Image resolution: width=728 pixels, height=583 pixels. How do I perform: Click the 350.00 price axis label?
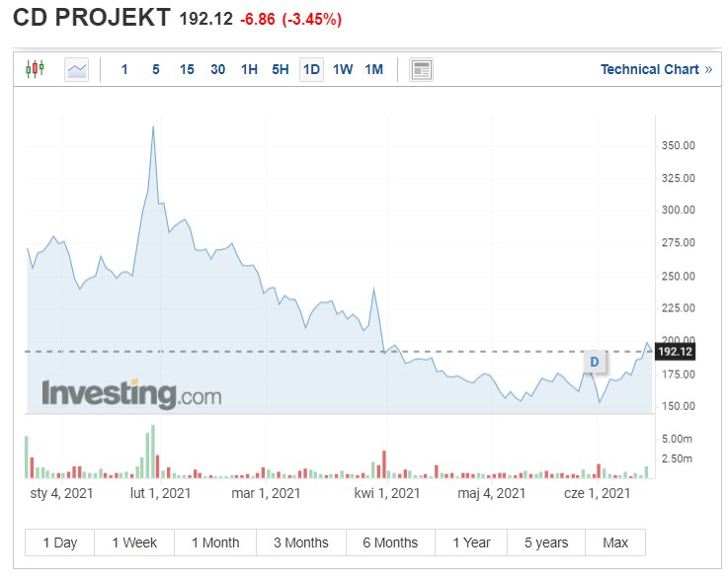(x=679, y=145)
